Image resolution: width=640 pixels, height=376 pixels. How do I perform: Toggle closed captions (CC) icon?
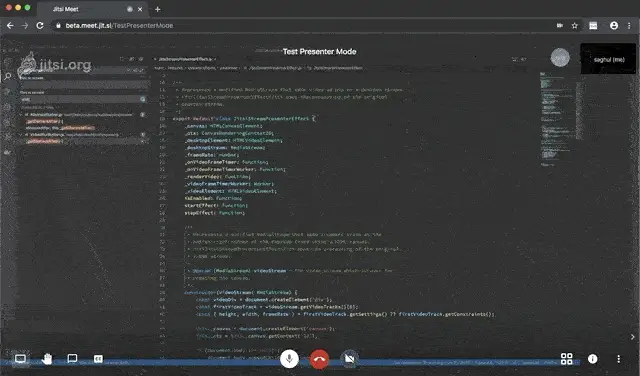pyautogui.click(x=98, y=359)
